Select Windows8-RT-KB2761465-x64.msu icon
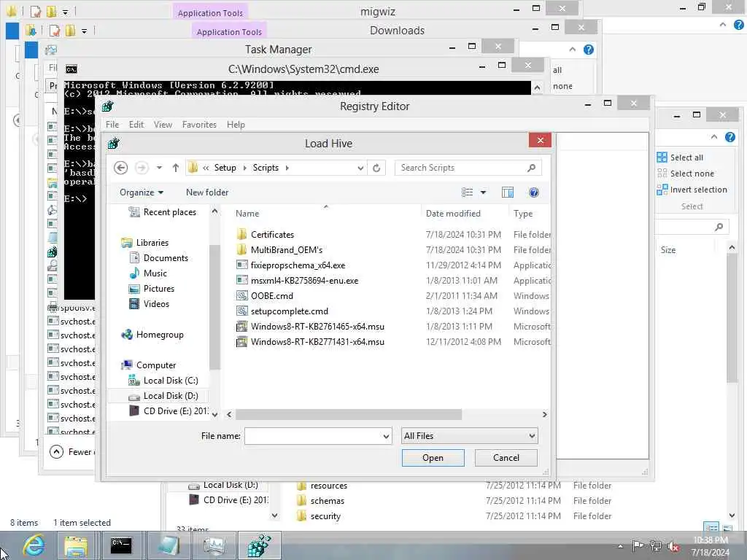Image resolution: width=747 pixels, height=560 pixels. (242, 326)
